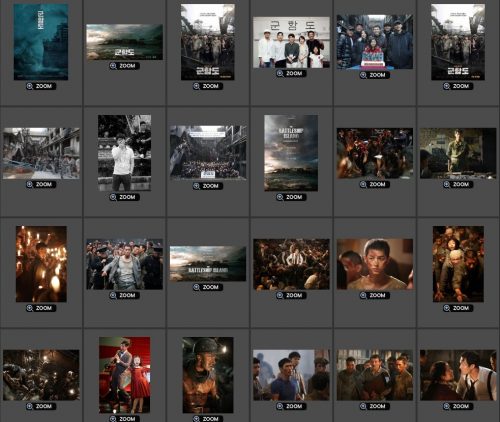Viewport: 500px width, 422px height.
Task: Open the overhead crowd still with figure in white
Action: coord(291,264)
